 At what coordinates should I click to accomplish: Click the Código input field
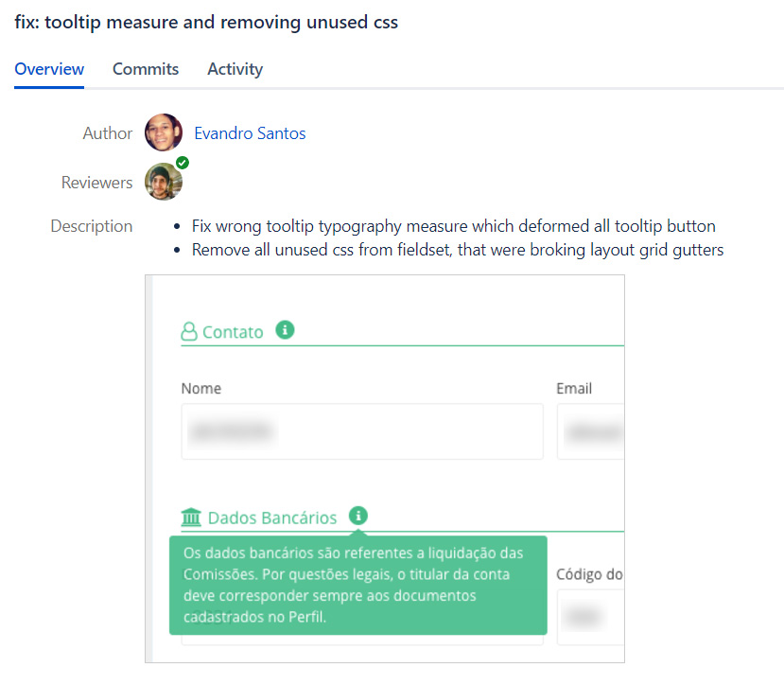tap(590, 617)
